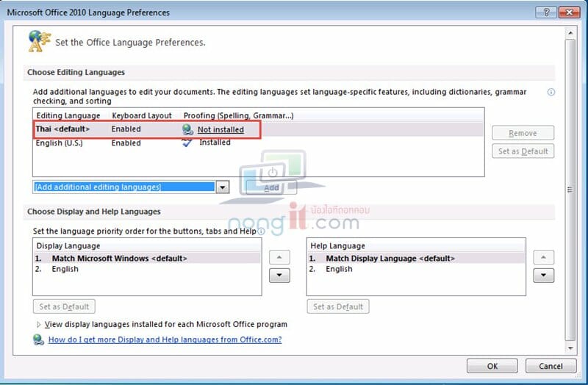Click the info icon beside editing languages description

(551, 92)
